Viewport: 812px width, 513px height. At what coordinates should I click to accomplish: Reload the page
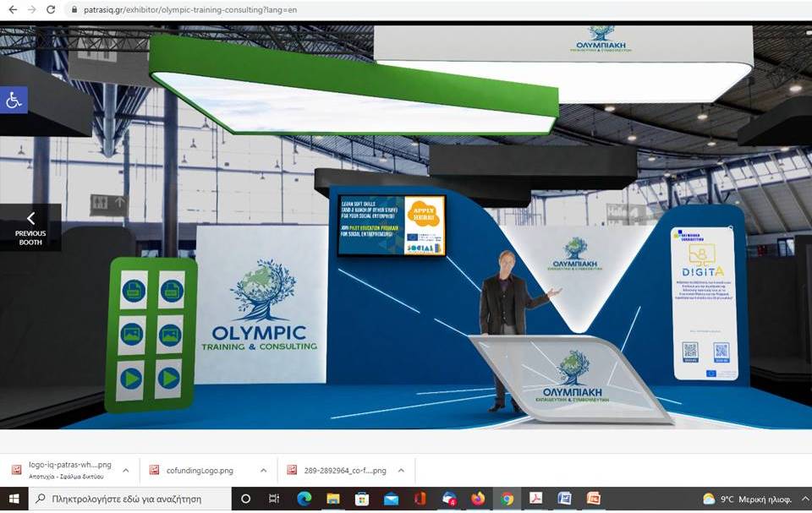pos(51,9)
